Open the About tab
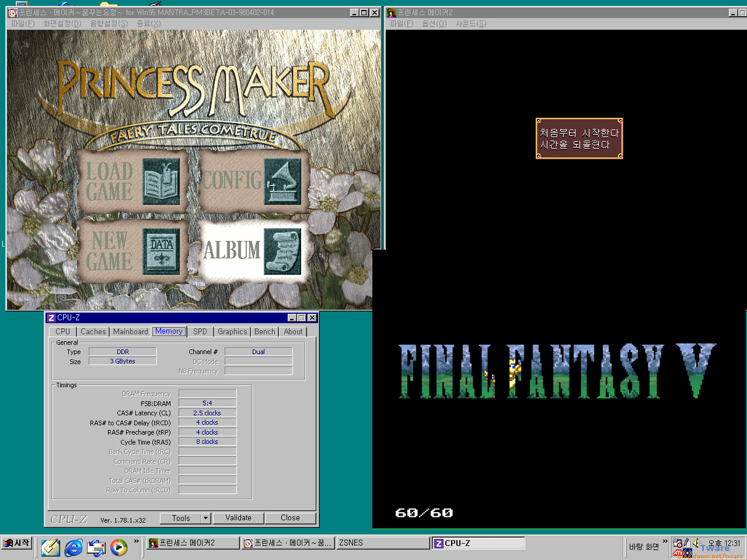Viewport: 747px width, 560px height. (x=294, y=331)
